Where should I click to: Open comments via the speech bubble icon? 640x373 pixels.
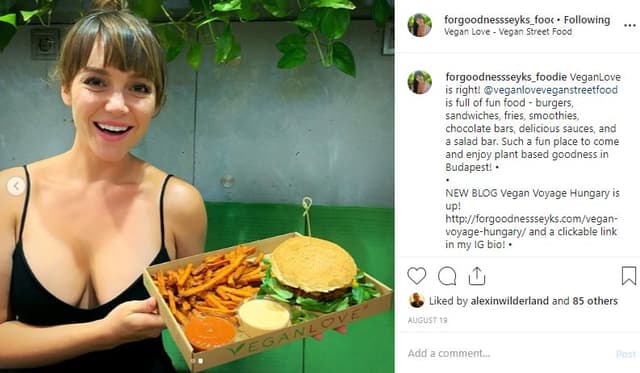447,276
